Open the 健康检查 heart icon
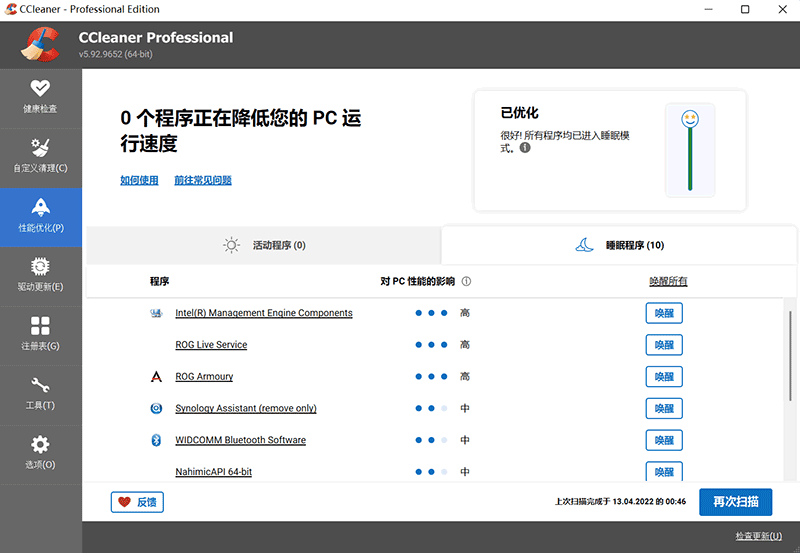Viewport: 800px width, 553px height. click(x=40, y=89)
